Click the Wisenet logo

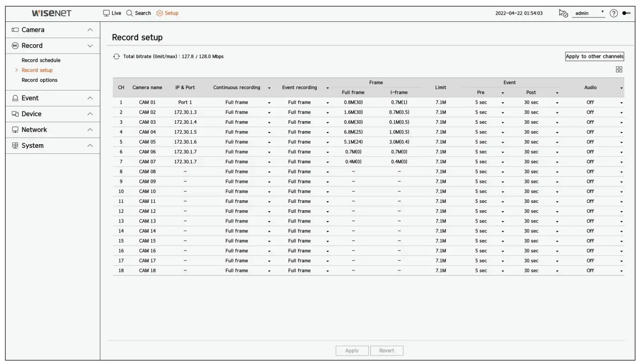pyautogui.click(x=51, y=13)
